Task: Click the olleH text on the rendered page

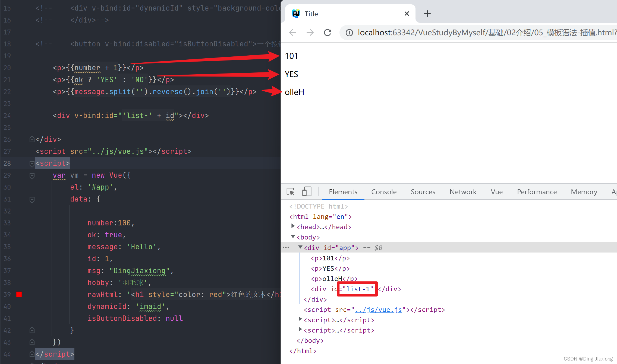Action: 294,92
